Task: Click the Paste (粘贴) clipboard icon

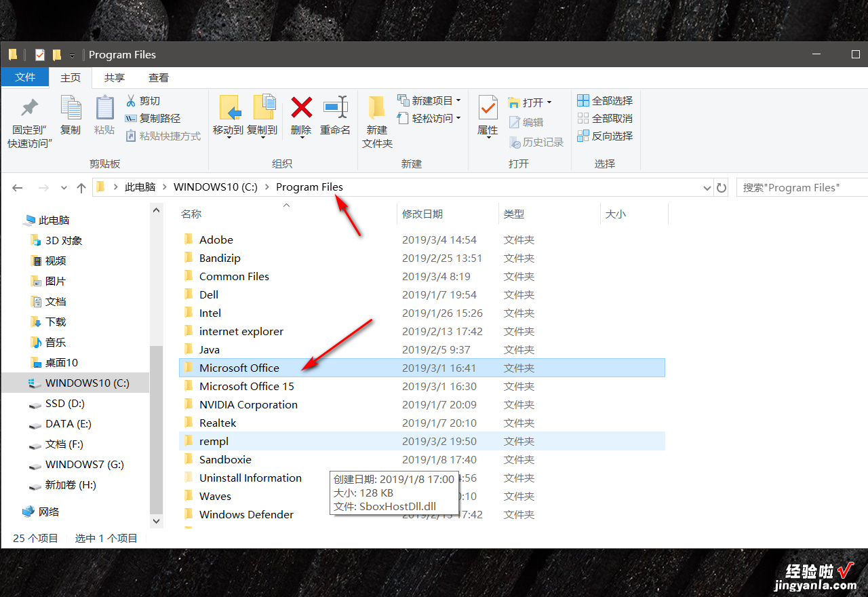Action: coord(104,108)
